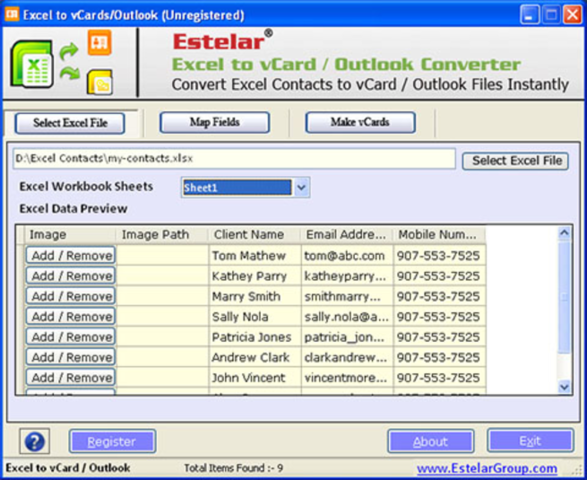Click the blue question mark help icon

coord(34,441)
